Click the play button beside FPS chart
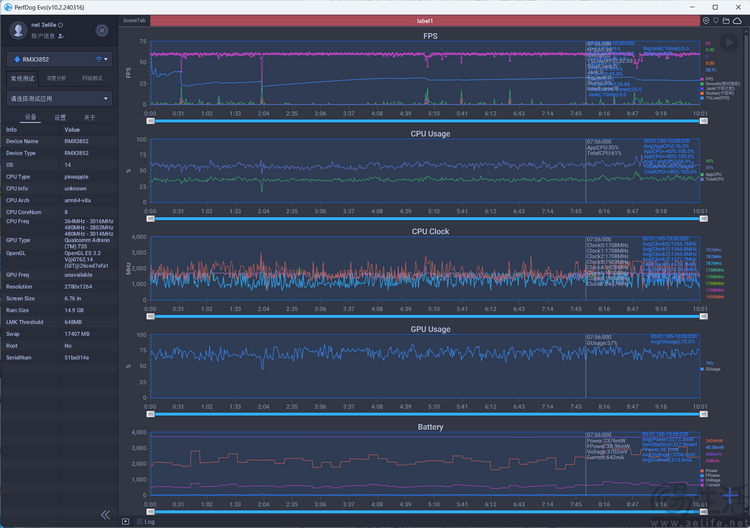The height and width of the screenshot is (528, 750). click(728, 43)
